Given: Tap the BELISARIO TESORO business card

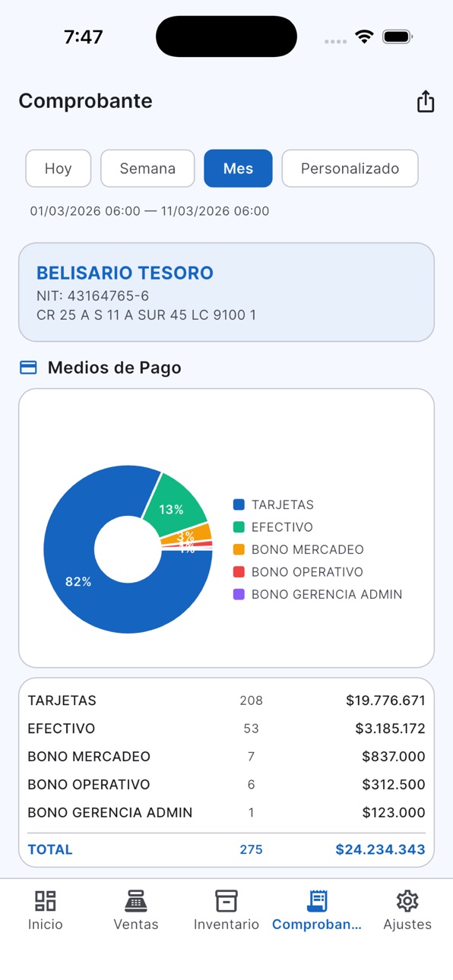Looking at the screenshot, I should 226,292.
